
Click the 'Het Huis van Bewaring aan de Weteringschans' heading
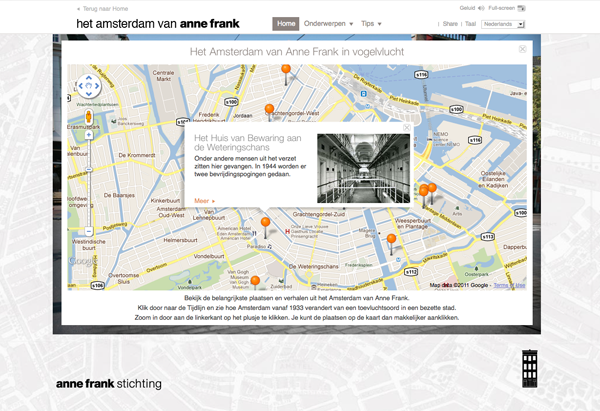pos(248,143)
